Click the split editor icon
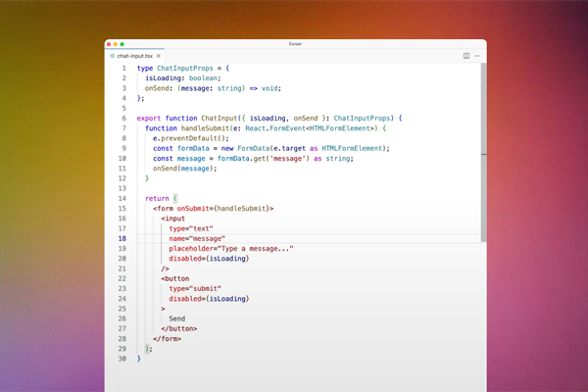 466,56
